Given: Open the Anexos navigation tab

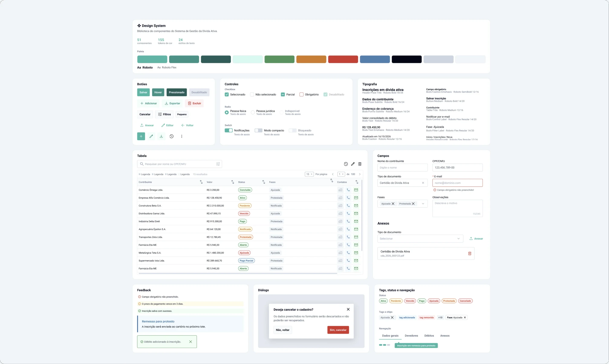Looking at the screenshot, I should pos(445,336).
